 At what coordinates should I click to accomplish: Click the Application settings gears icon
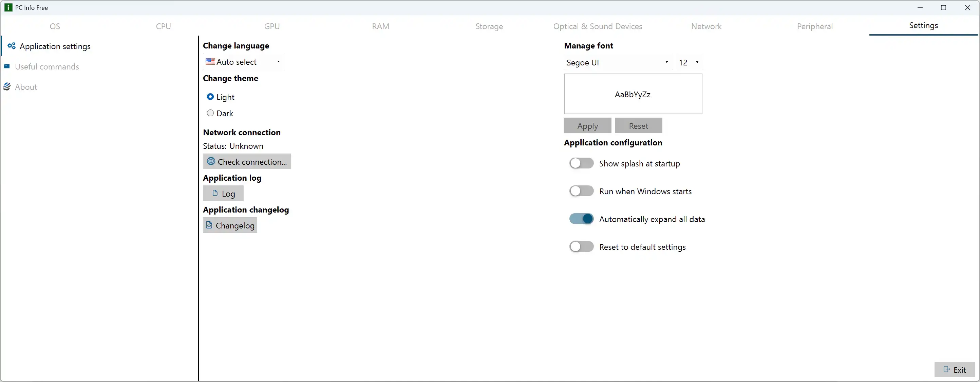[12, 46]
